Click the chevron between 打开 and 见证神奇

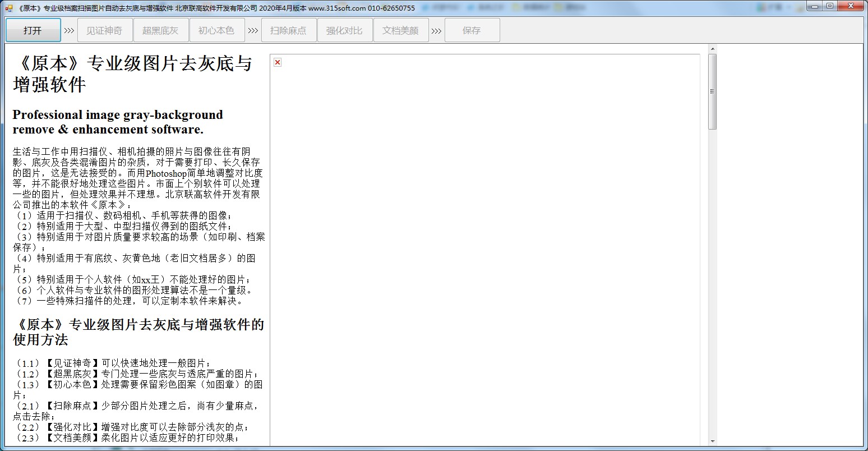pyautogui.click(x=68, y=30)
